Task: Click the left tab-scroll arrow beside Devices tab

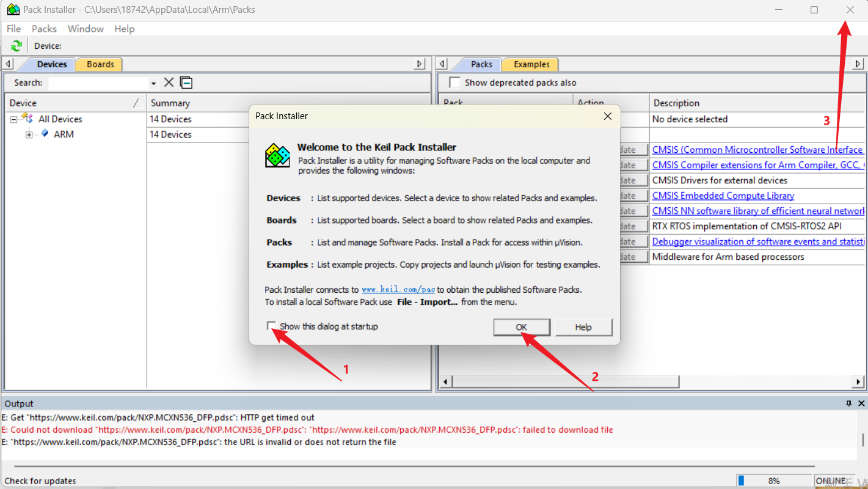Action: [x=9, y=64]
